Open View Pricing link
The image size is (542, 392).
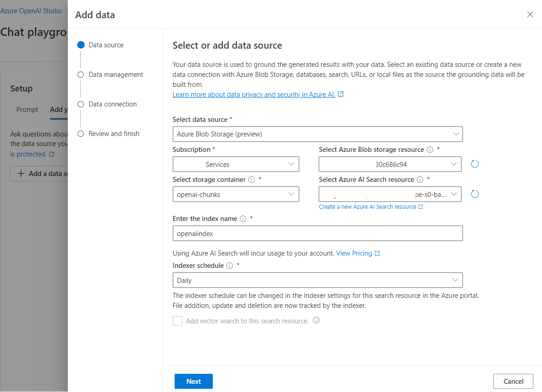tap(354, 253)
